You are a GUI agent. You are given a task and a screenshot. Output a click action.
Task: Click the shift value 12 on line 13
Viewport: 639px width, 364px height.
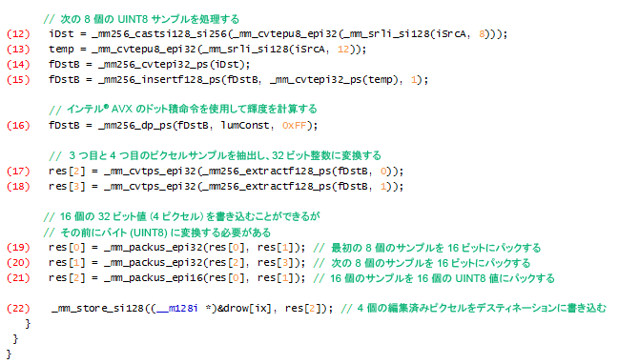[343, 50]
